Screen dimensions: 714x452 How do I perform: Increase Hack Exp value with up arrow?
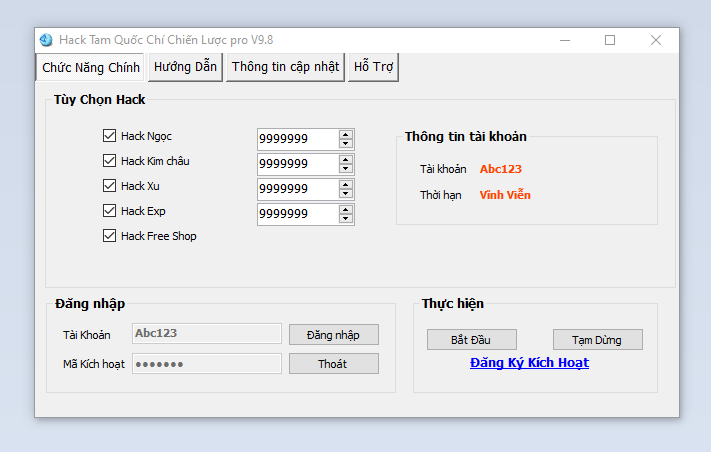[x=345, y=209]
